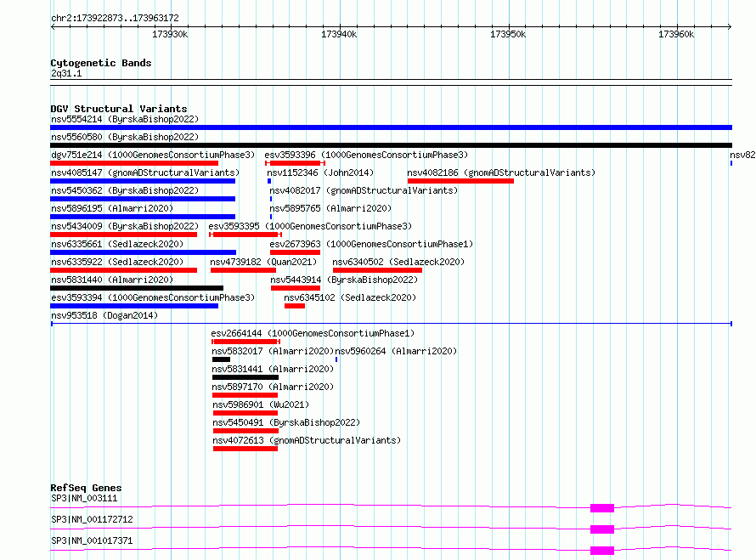Click the nsv5986901 (Wu2021) label
Screen dimensions: 756x560
pos(261,404)
